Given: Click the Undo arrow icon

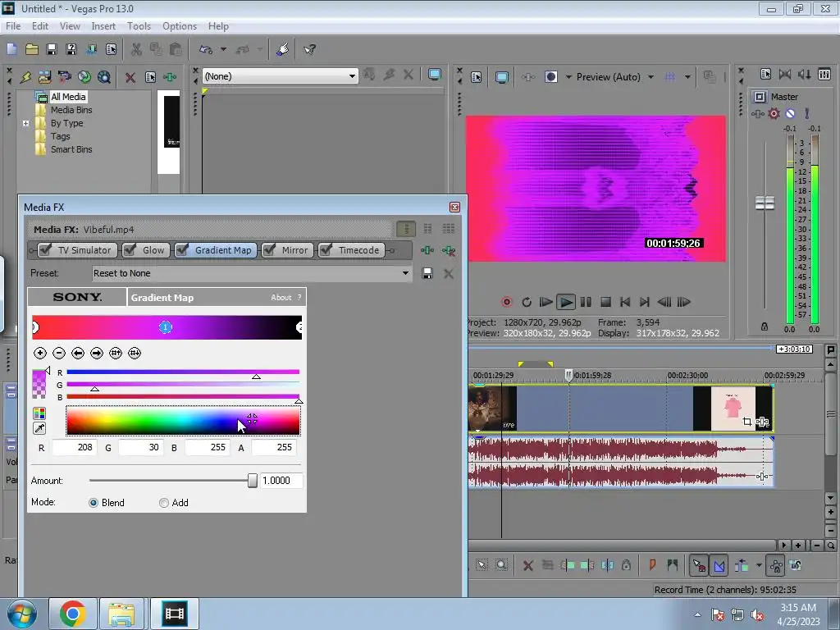Looking at the screenshot, I should (206, 49).
